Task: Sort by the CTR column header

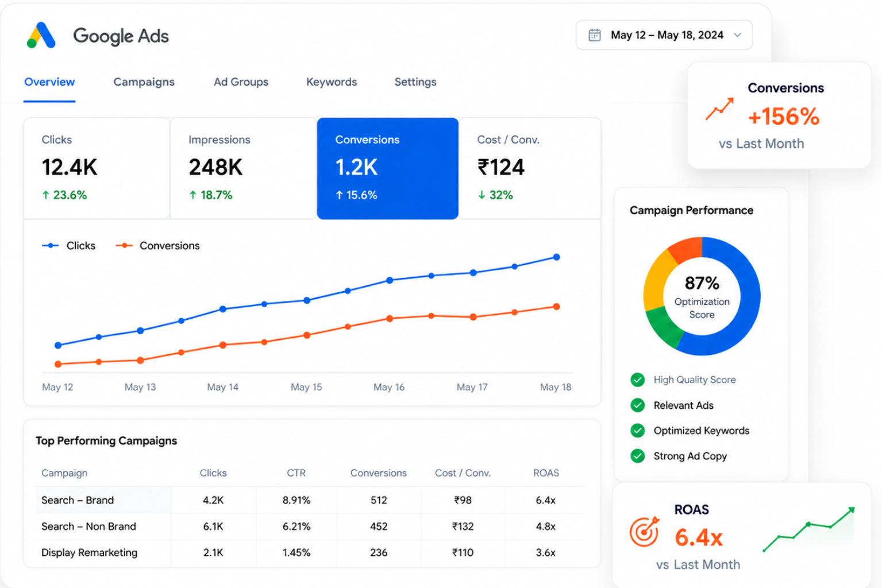Action: tap(296, 473)
